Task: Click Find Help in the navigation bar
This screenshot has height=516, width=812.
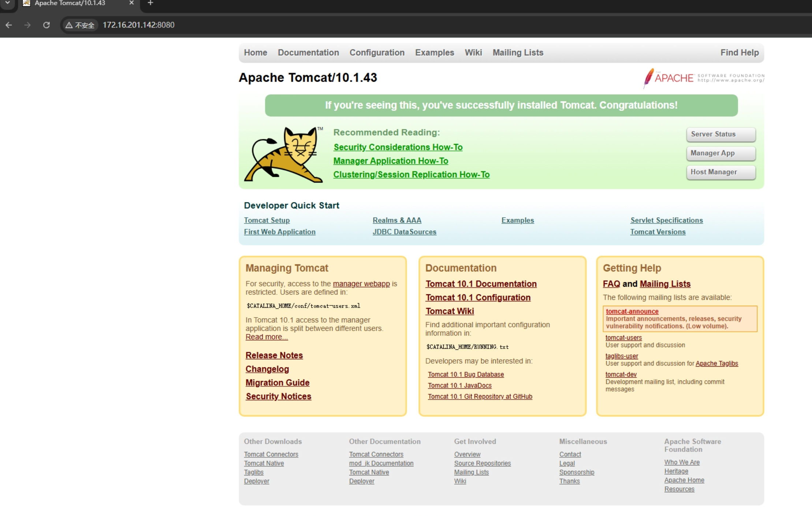Action: tap(740, 52)
